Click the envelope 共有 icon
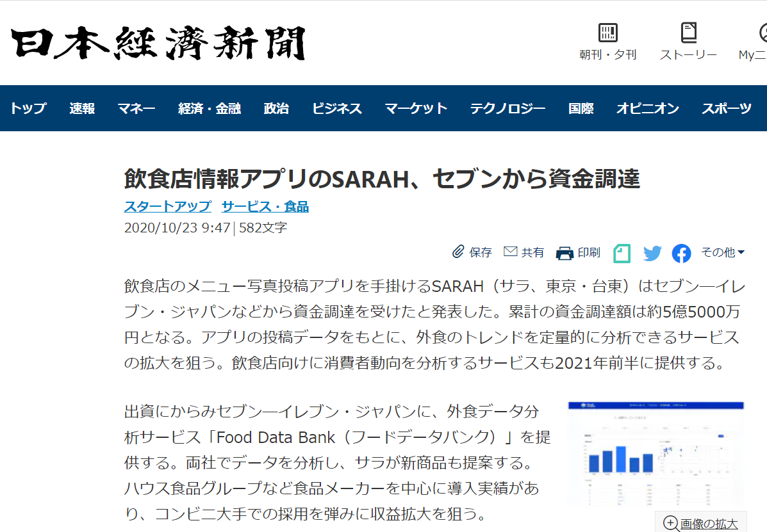Viewport: 767px width, 532px height. click(x=510, y=251)
